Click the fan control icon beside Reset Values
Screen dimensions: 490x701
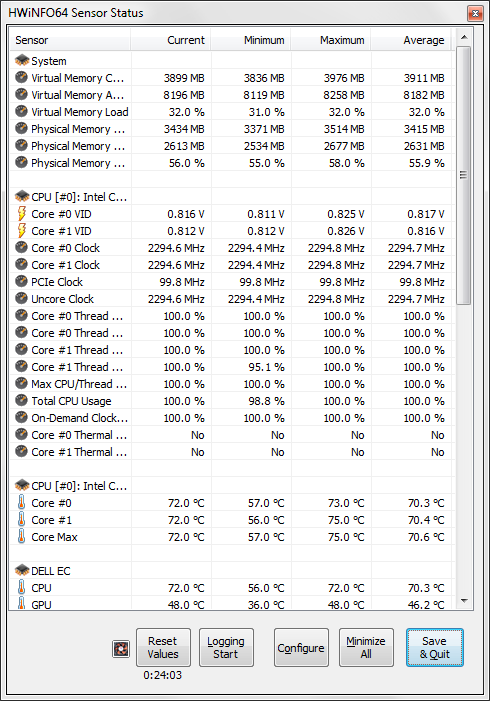click(121, 649)
